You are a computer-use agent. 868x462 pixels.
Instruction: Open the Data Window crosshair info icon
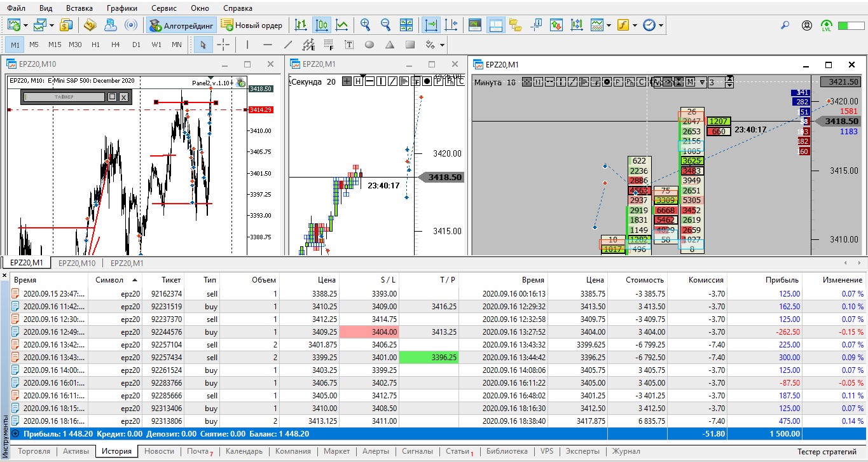[536, 25]
